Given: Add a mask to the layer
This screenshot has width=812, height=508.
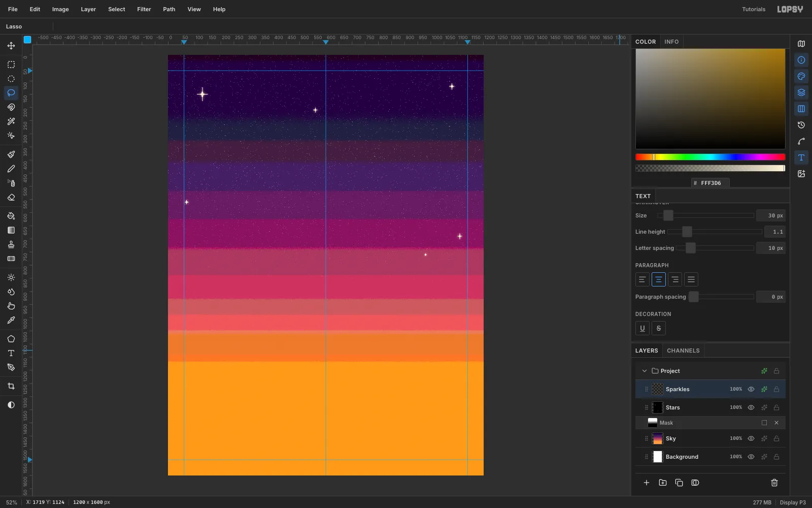Looking at the screenshot, I should click(x=695, y=483).
